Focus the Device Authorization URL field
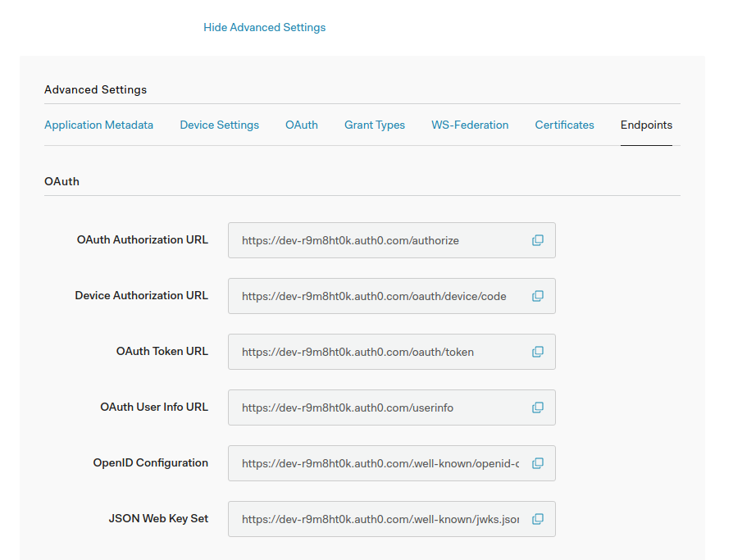The width and height of the screenshot is (733, 560). pyautogui.click(x=377, y=296)
